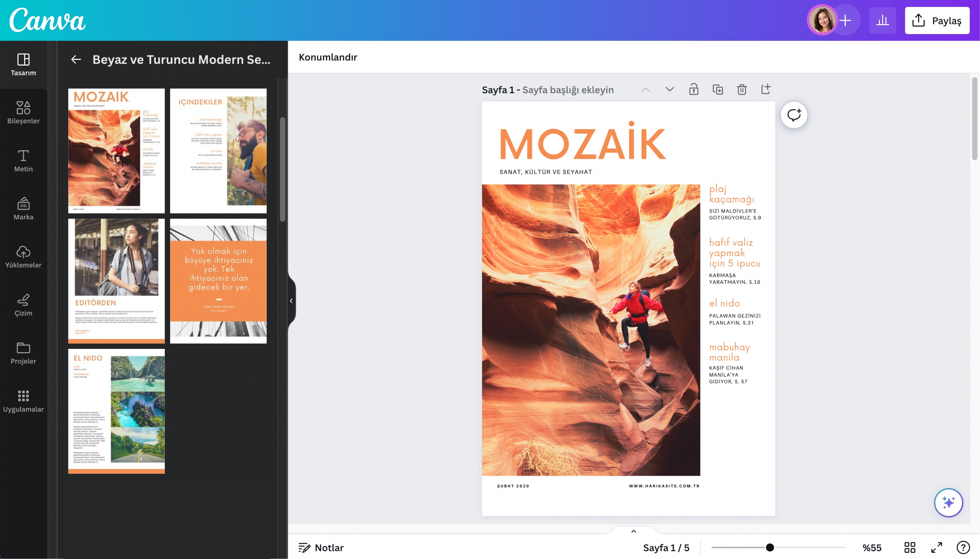Click the template name header text
The width and height of the screenshot is (980, 559).
(181, 59)
